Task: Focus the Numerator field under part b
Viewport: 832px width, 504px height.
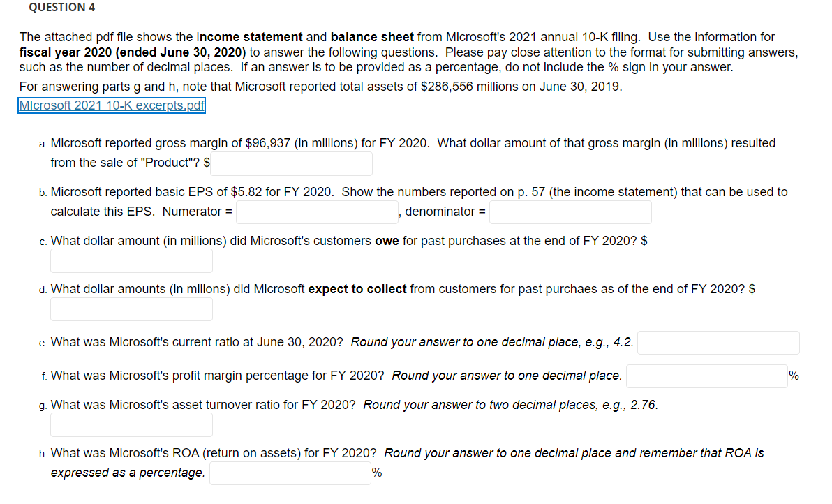Action: [x=317, y=212]
